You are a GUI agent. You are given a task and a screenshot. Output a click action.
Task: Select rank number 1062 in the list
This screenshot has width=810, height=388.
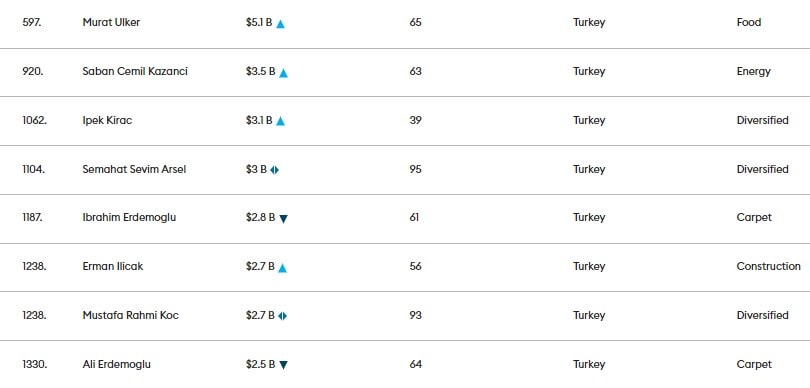point(34,120)
